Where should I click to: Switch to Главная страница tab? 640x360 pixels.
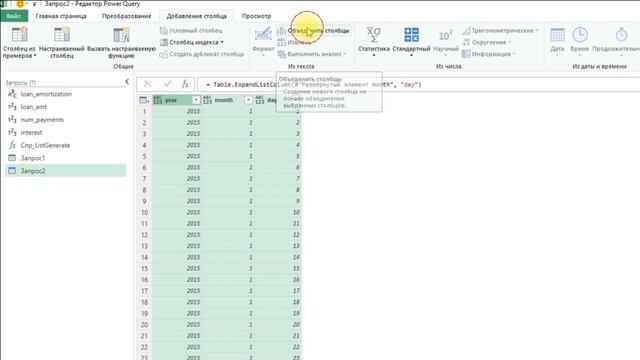click(61, 16)
